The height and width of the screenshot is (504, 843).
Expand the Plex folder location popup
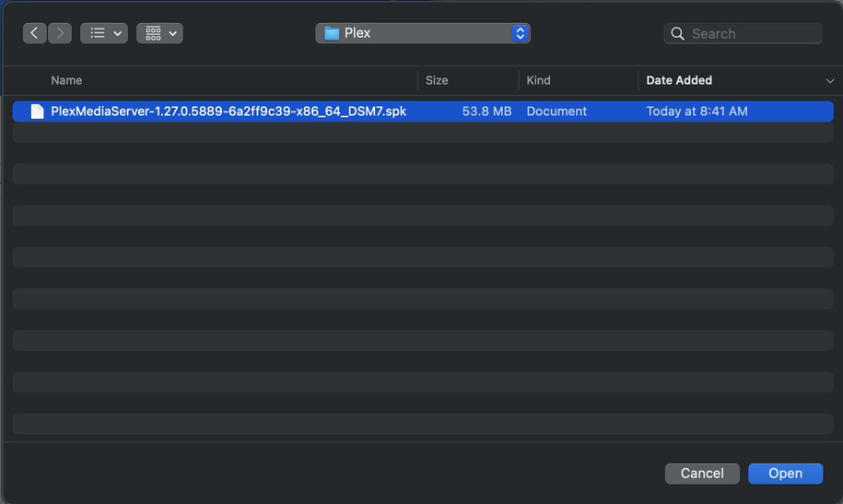520,33
